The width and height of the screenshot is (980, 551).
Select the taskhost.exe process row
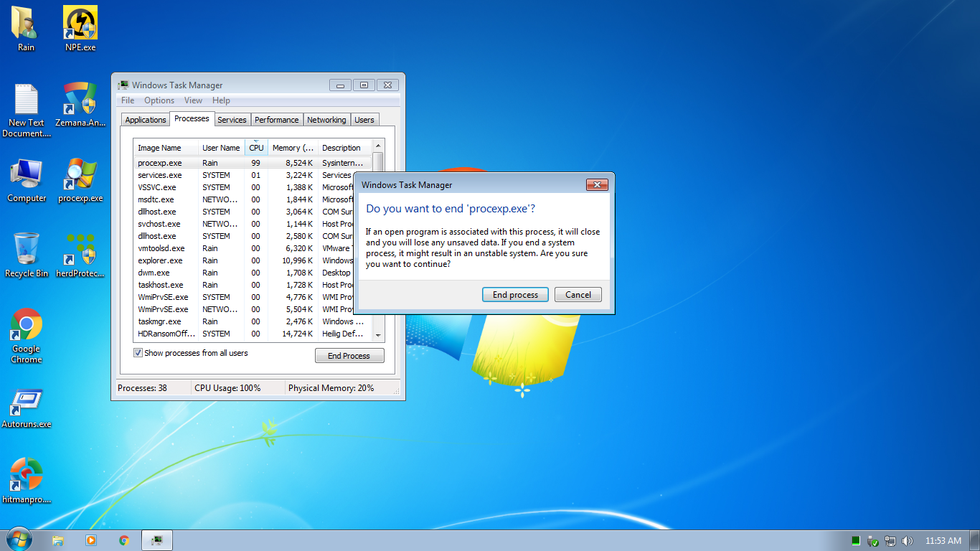click(253, 285)
